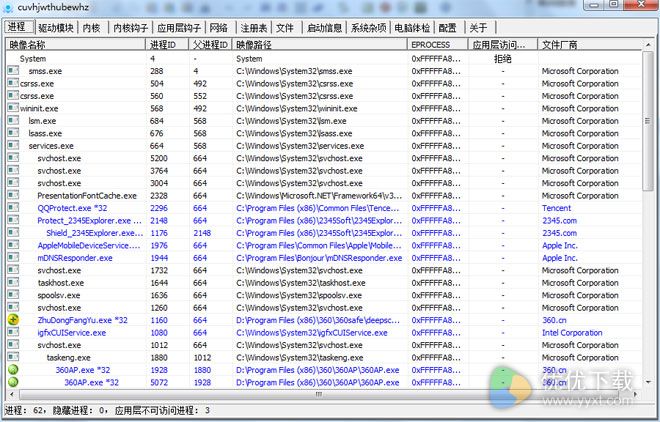Open the 应用层钩子 tab
660x422 pixels.
179,28
